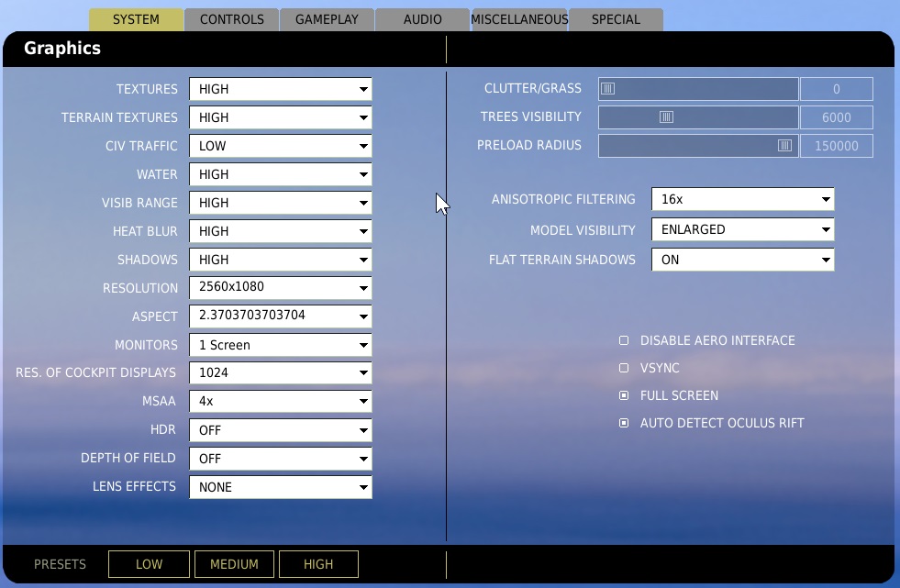Open the CONTROLS tab
900x588 pixels.
click(232, 19)
